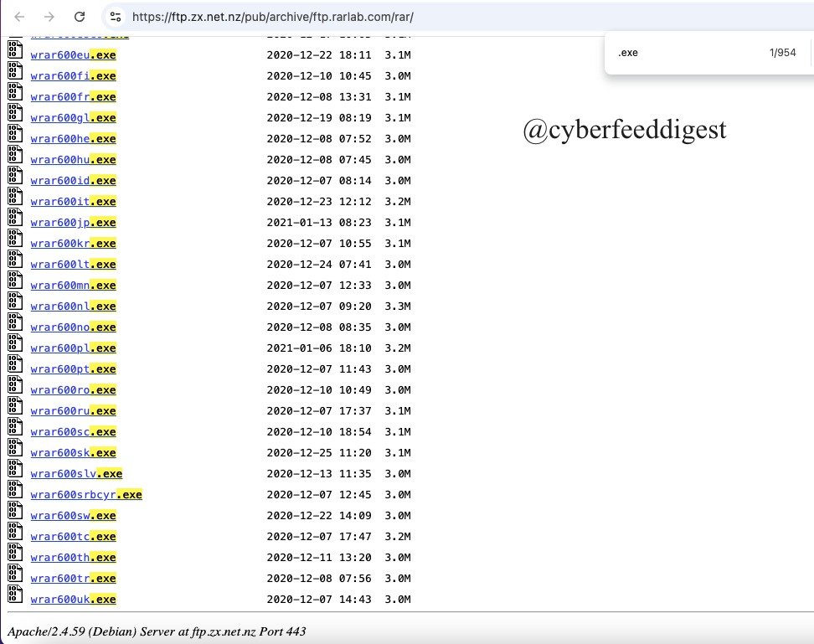Open the wrar600fi.exe link
The width and height of the screenshot is (814, 644).
click(73, 75)
